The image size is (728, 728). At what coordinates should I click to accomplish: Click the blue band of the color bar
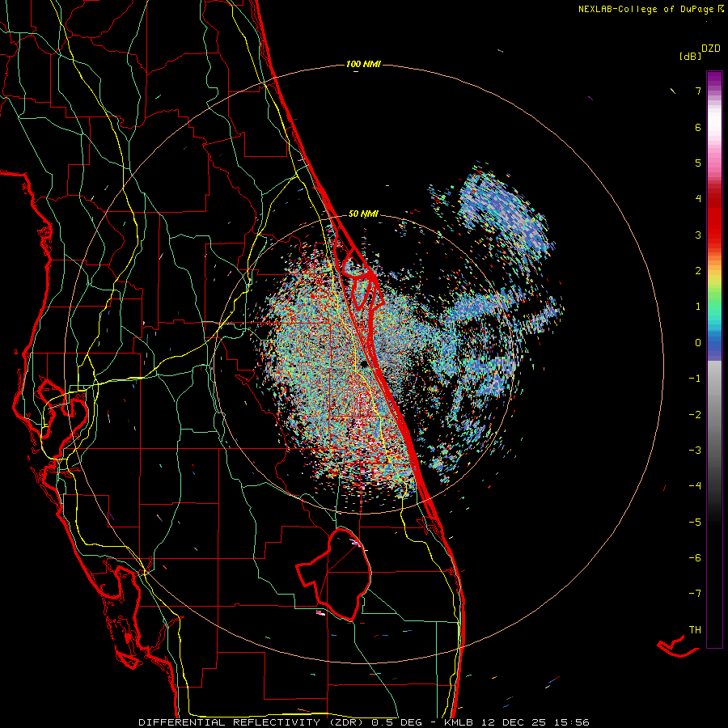click(x=714, y=345)
